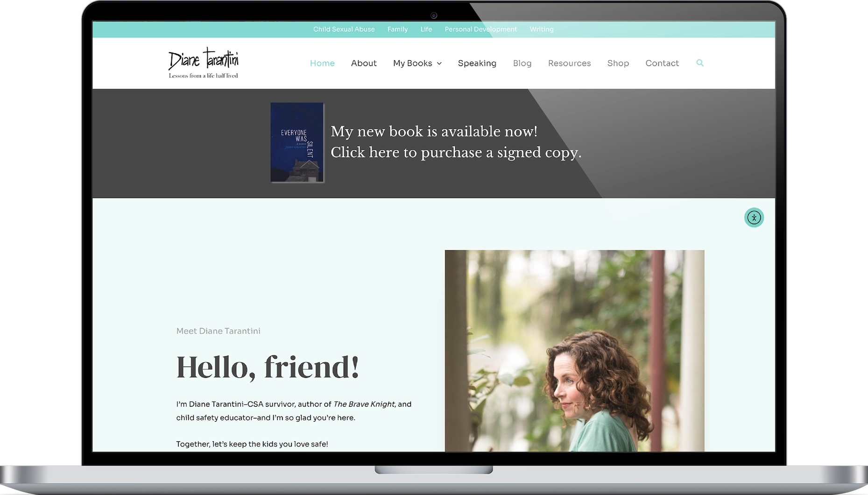Navigate to the Blog page
Viewport: 868px width, 495px height.
pyautogui.click(x=522, y=63)
